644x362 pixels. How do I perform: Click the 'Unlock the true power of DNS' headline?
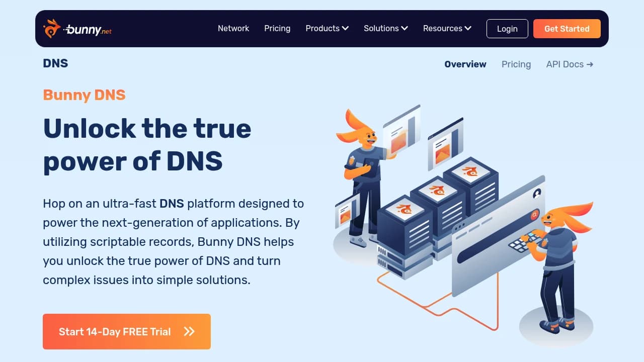click(147, 144)
